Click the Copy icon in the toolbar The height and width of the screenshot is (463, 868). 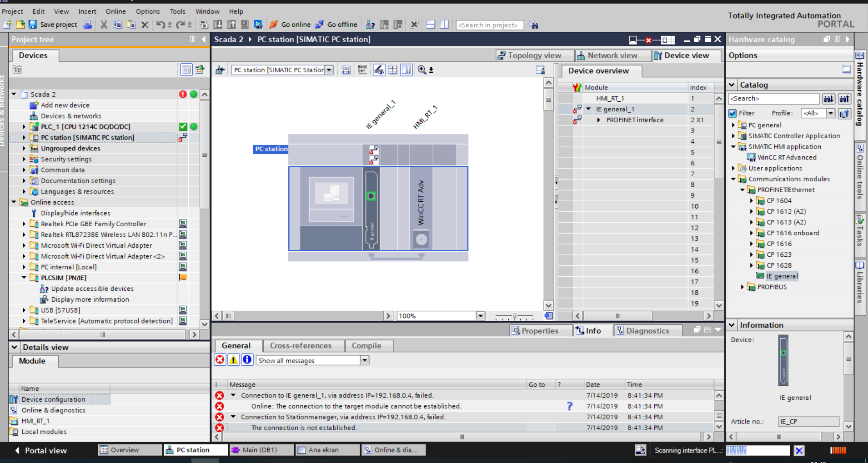(117, 25)
